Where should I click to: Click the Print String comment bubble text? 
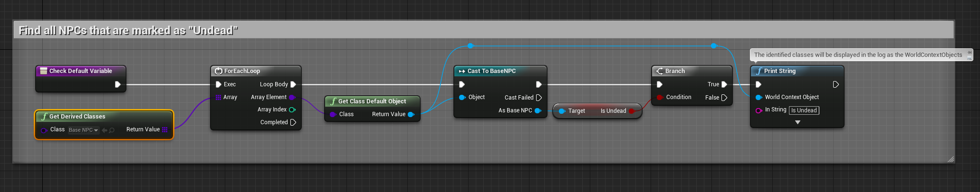tap(858, 55)
